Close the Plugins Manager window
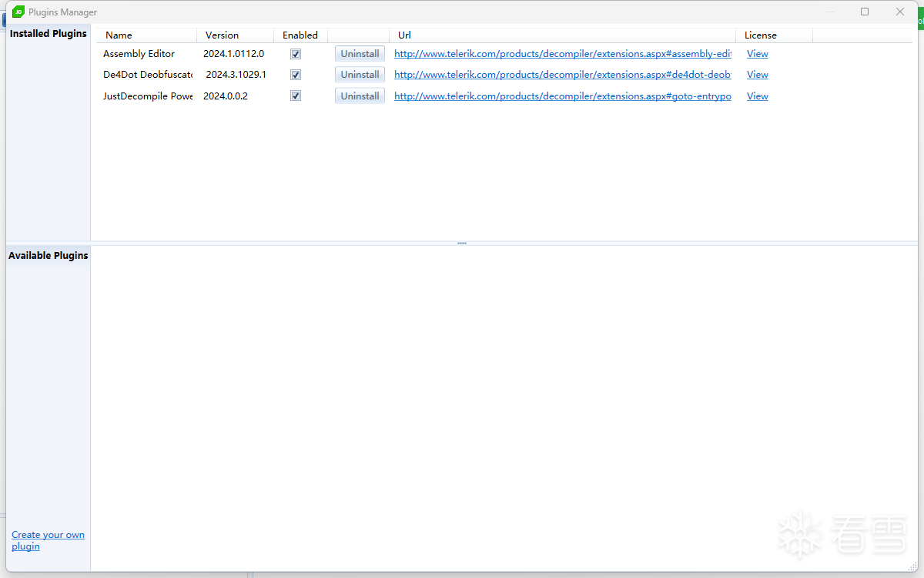Viewport: 924px width, 578px height. pos(900,12)
